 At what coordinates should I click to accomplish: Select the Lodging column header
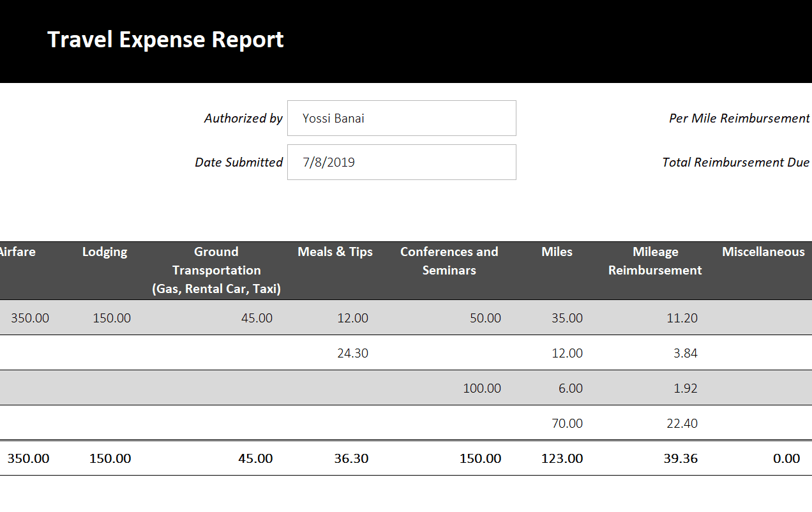tap(105, 252)
